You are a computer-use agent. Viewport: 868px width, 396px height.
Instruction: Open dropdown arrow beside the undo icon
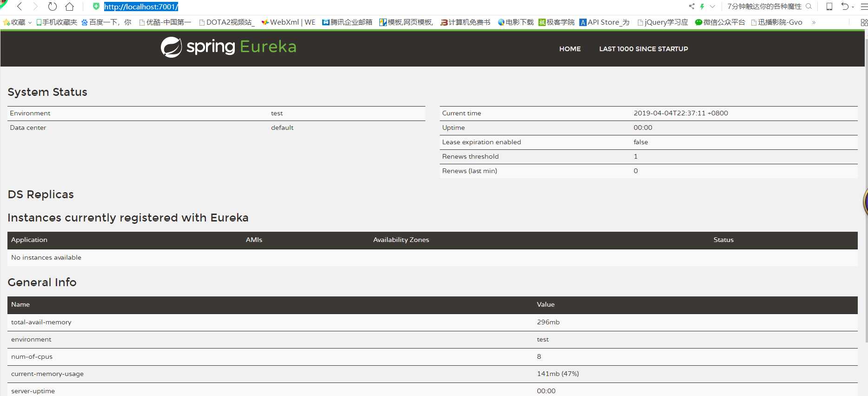click(853, 7)
